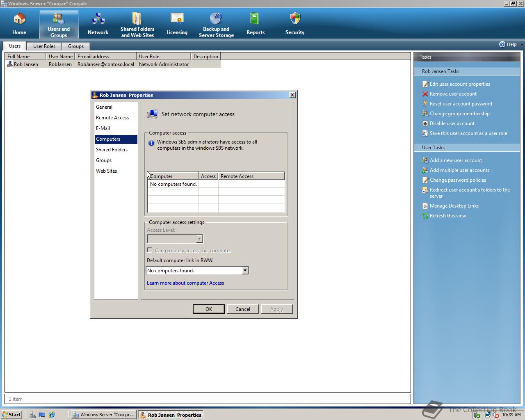Select Web Sites in properties sidebar

pos(116,171)
